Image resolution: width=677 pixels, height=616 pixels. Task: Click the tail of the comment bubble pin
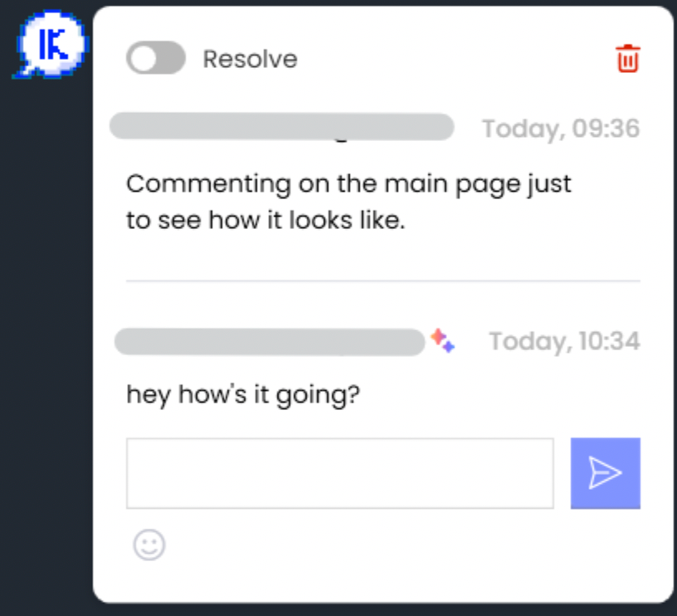coord(22,73)
